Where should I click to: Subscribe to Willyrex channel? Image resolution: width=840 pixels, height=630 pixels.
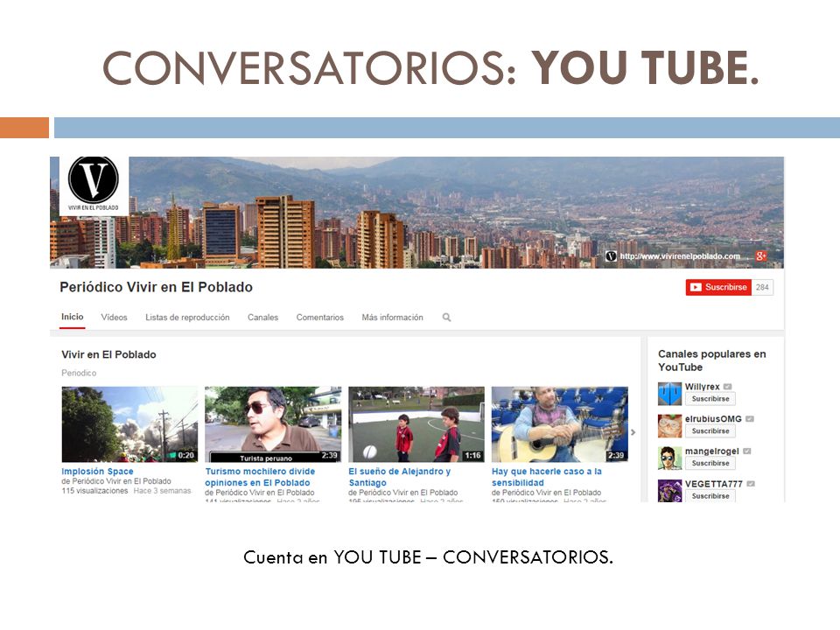[710, 399]
